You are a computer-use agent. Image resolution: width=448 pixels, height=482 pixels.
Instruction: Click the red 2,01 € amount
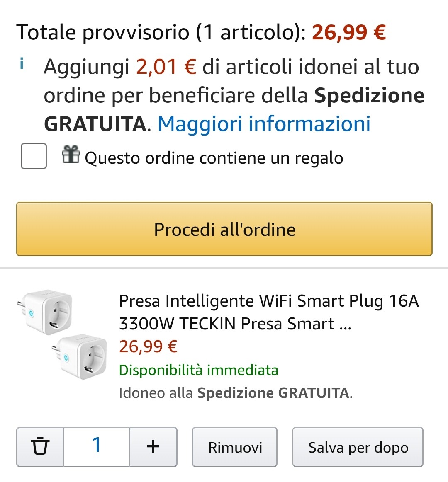coord(166,67)
